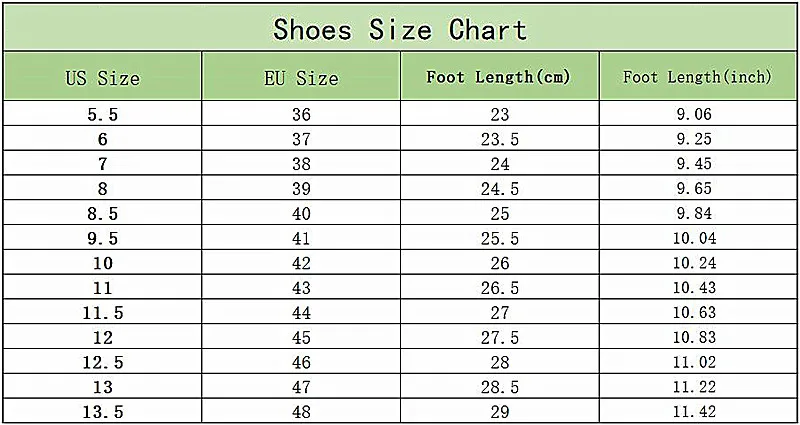Select US size 13 cell

102,388
